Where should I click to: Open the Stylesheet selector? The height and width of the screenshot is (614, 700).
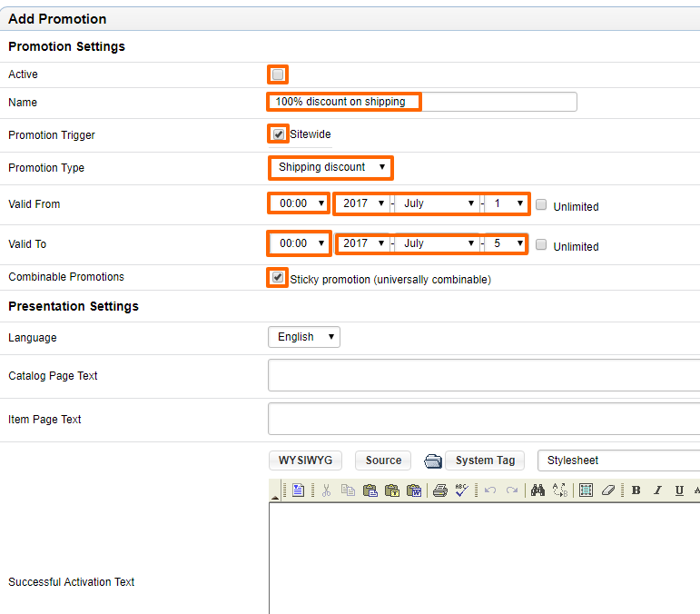tap(619, 460)
